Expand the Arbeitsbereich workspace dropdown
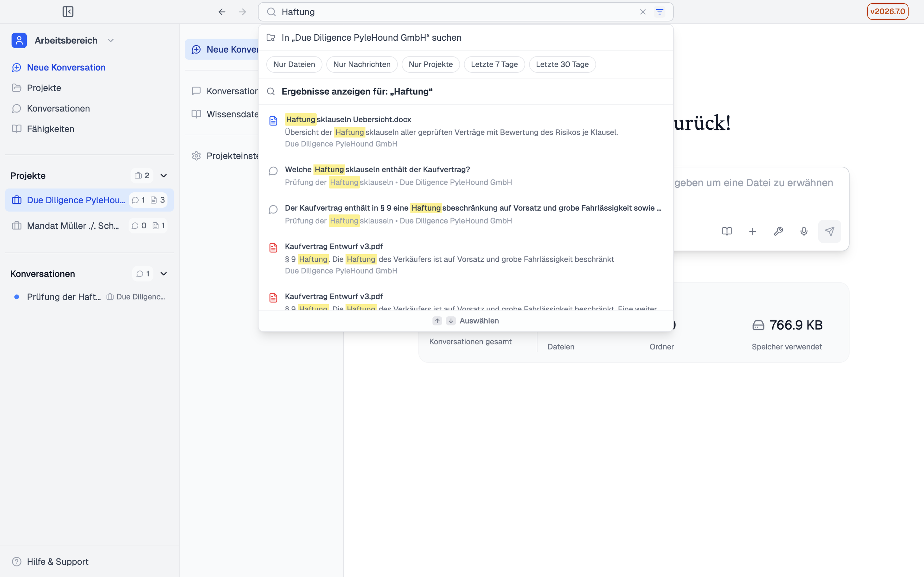 (x=111, y=40)
